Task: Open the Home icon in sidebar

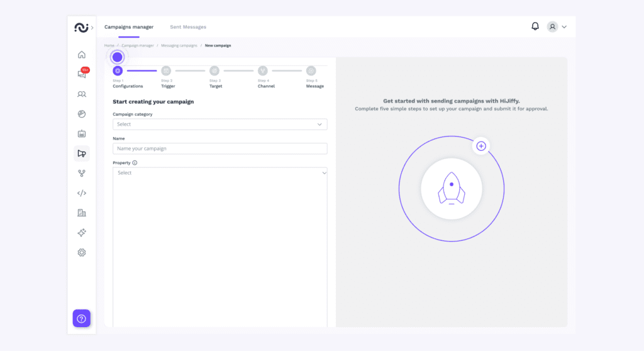Action: pos(81,55)
